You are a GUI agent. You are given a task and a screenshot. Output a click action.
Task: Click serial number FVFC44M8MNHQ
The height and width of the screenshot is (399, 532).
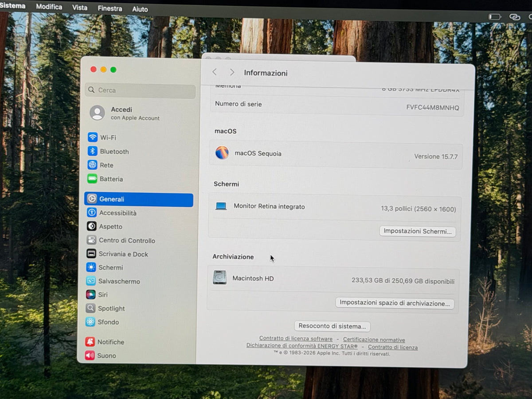pos(433,108)
